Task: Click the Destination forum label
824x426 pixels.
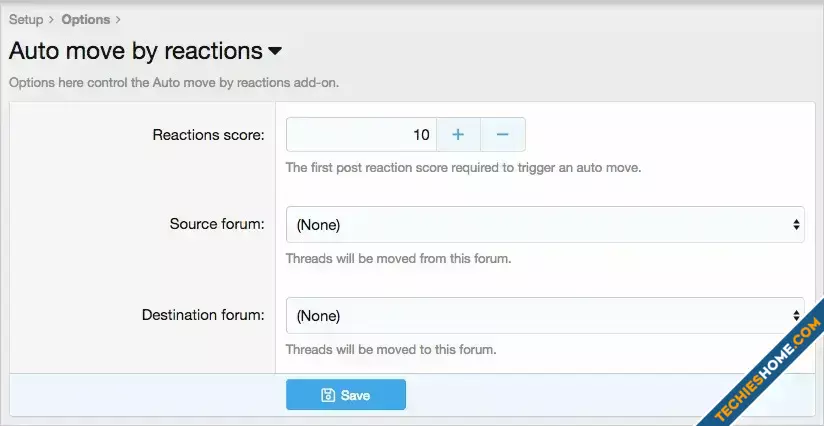Action: 203,314
